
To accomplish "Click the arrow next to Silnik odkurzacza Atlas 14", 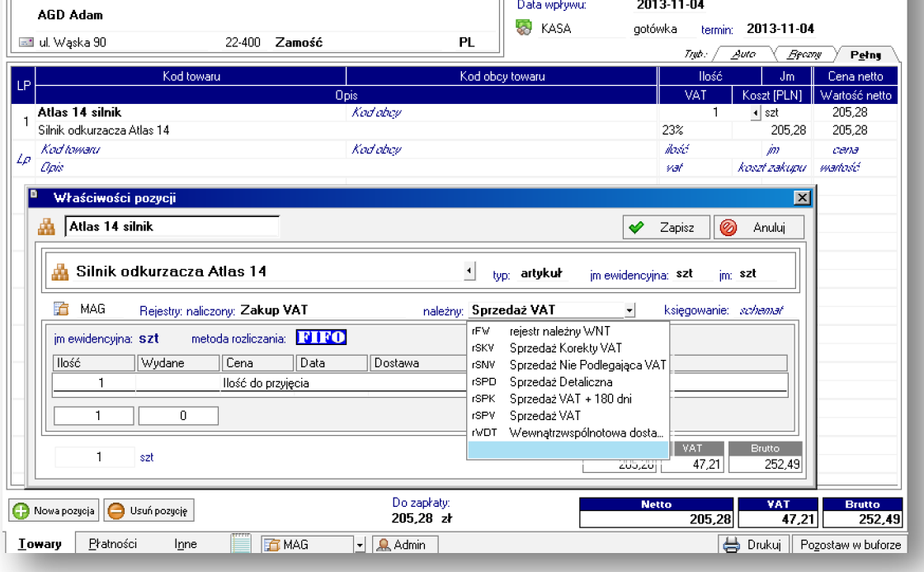I will (469, 272).
